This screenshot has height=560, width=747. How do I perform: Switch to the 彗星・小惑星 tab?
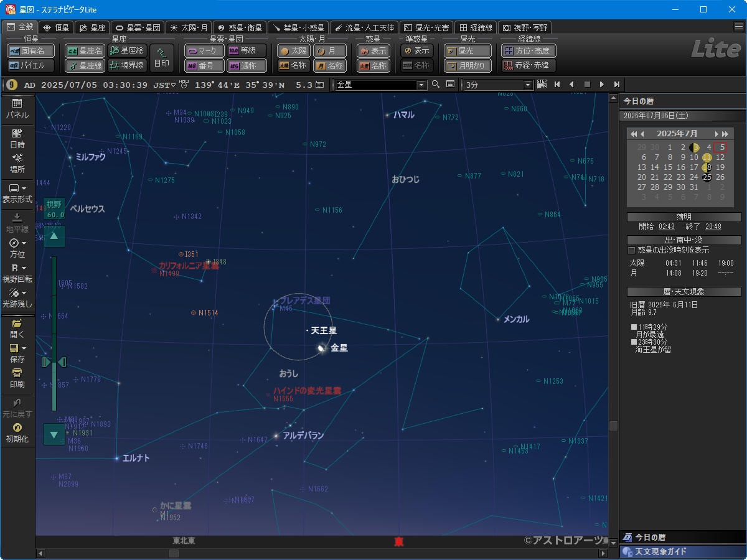coord(298,27)
